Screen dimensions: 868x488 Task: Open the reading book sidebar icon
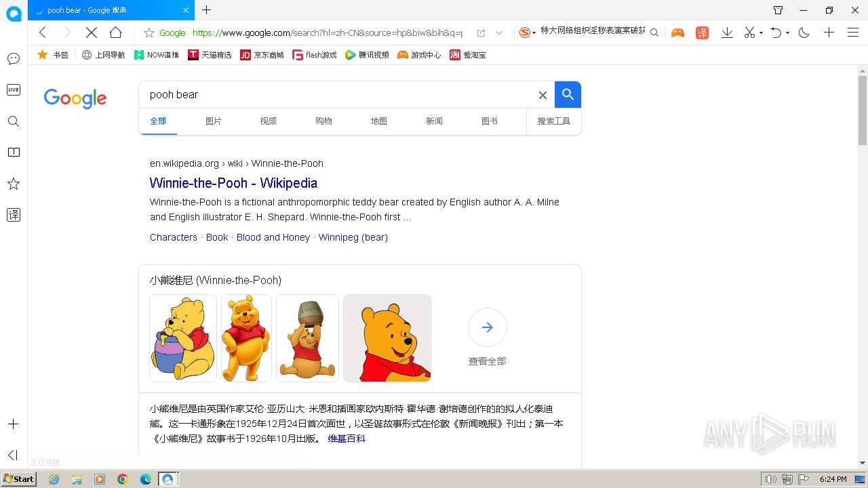tap(14, 152)
